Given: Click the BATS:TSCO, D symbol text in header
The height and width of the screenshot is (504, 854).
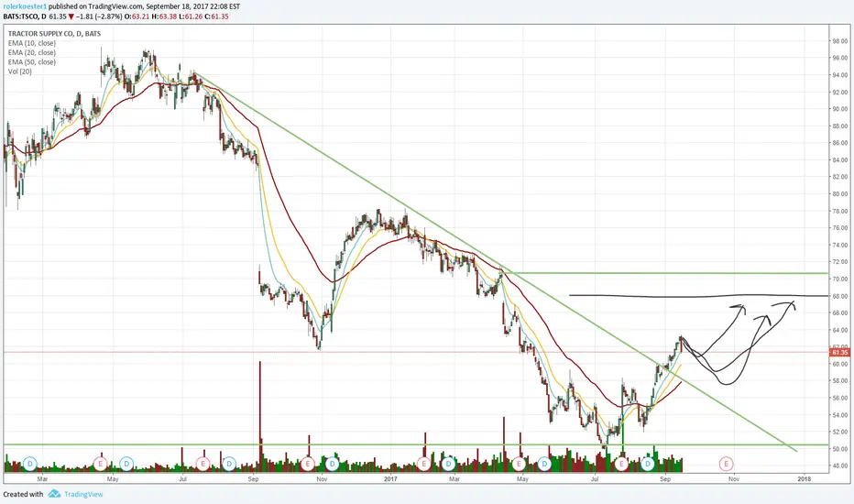Looking at the screenshot, I should click(x=25, y=16).
